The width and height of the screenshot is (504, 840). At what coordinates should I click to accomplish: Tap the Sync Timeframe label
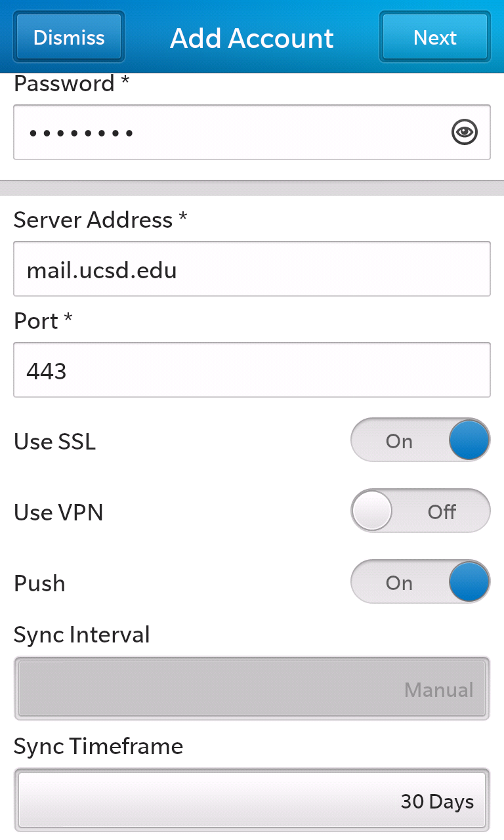(x=98, y=746)
